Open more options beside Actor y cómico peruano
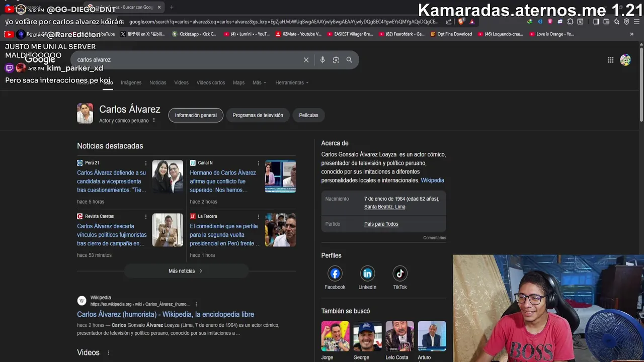The height and width of the screenshot is (362, 644). [x=154, y=121]
